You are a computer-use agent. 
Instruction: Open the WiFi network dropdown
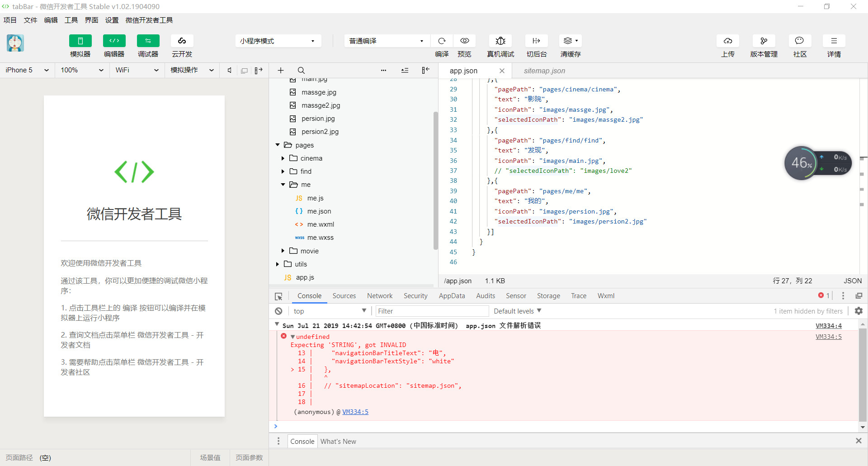click(137, 70)
